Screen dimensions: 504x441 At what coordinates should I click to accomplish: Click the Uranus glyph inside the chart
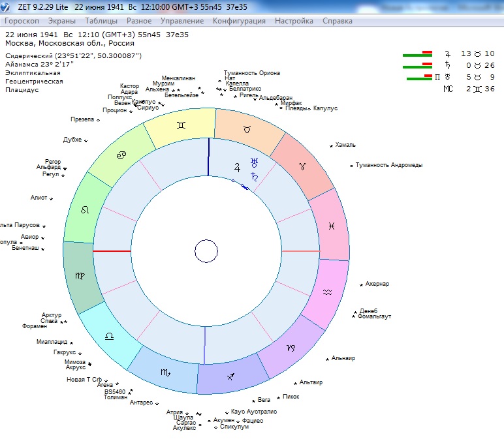click(254, 163)
